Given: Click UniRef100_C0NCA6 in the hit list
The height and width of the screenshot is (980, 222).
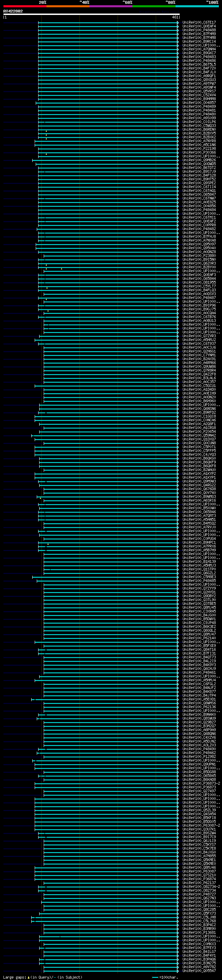Looking at the screenshot, I should pos(199,420).
